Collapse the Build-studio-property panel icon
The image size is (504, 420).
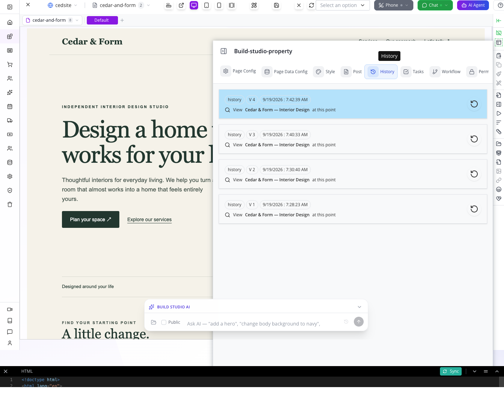tap(224, 51)
